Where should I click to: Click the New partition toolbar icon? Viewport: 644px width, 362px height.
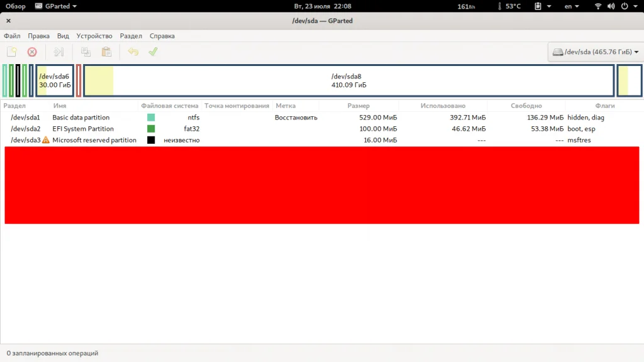[x=11, y=52]
